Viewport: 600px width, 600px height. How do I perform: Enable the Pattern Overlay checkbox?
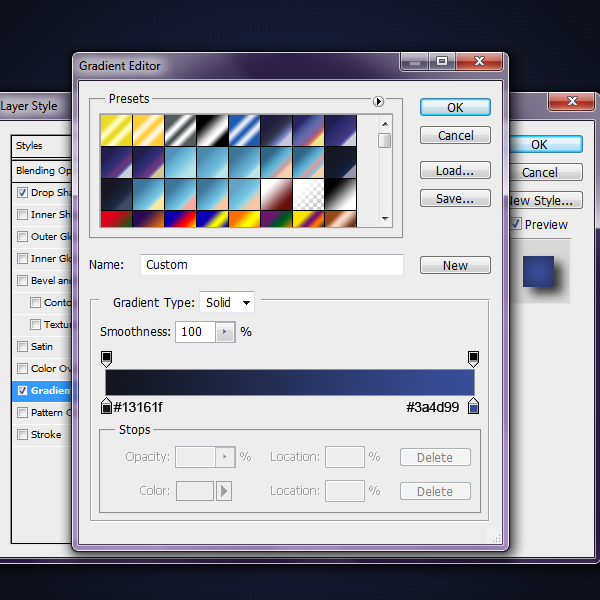23,412
